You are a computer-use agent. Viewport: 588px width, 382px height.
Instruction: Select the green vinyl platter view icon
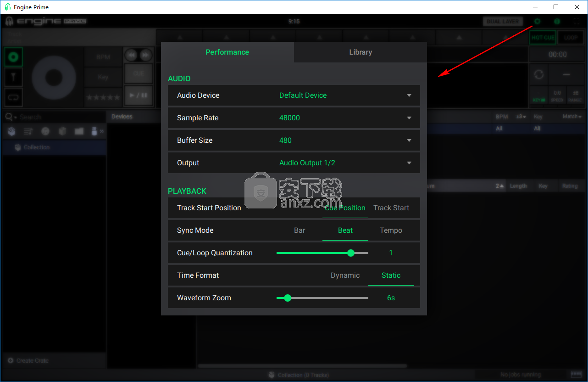(13, 57)
